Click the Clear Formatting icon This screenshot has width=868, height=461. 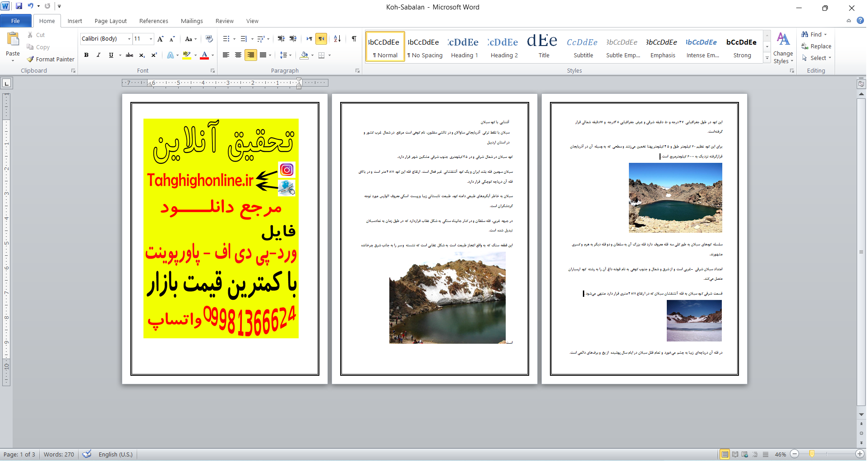point(209,39)
